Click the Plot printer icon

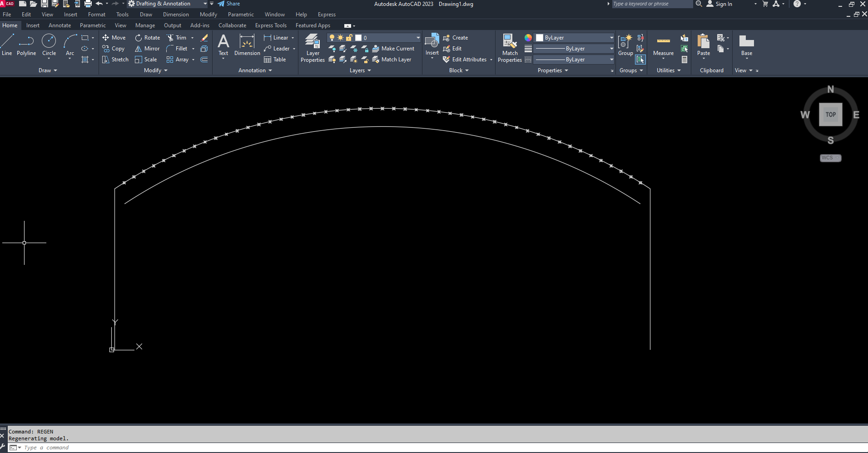tap(88, 4)
